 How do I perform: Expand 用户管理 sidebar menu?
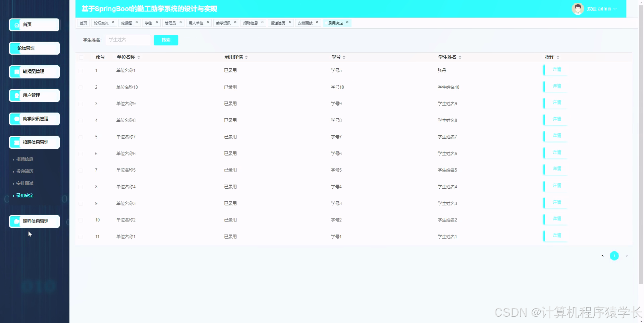[34, 95]
